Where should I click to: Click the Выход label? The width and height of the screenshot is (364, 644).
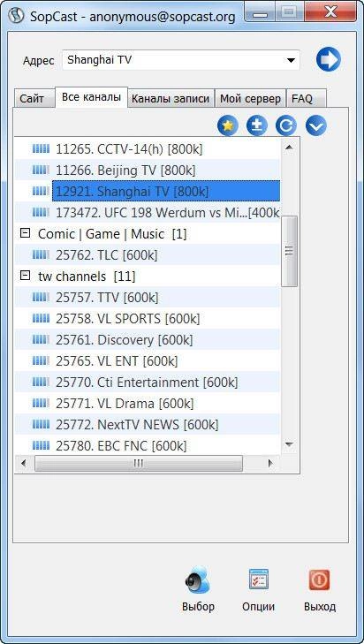coord(320,606)
